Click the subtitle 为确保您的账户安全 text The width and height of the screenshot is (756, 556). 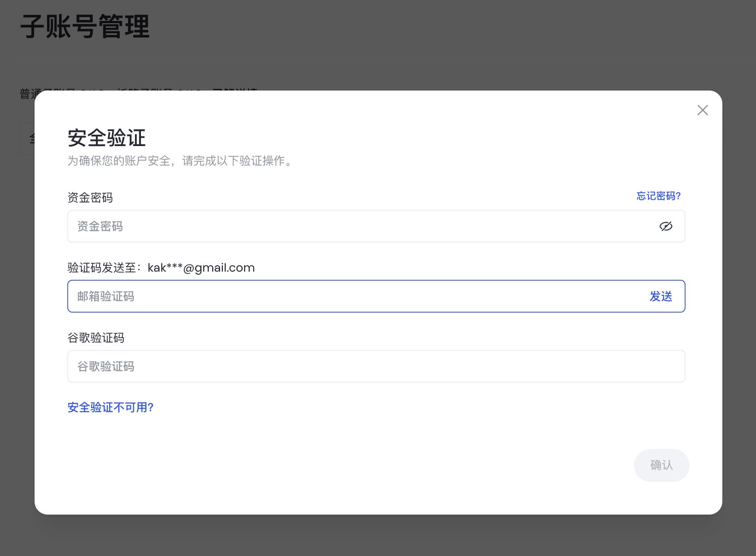tap(181, 161)
